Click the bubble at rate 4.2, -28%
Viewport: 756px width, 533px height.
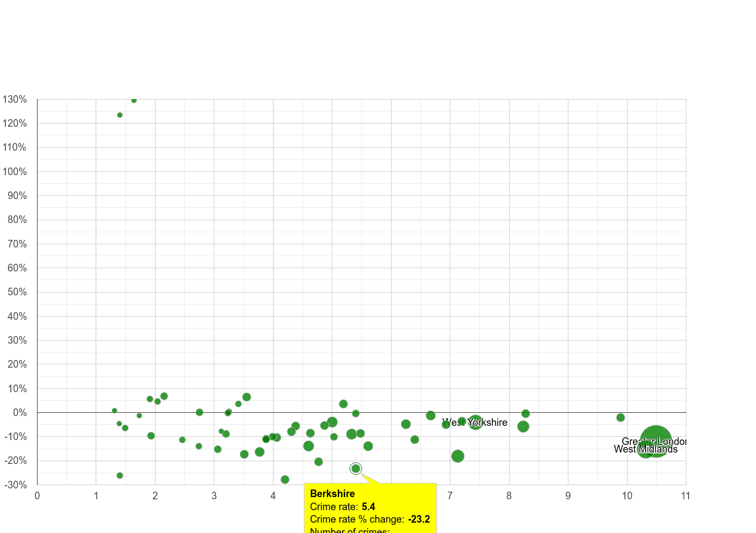(x=285, y=480)
